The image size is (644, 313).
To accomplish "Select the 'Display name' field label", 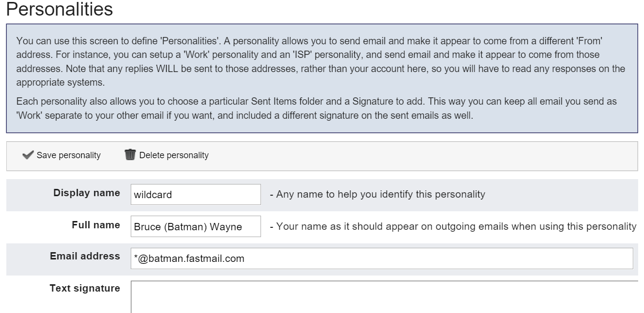I will 87,193.
